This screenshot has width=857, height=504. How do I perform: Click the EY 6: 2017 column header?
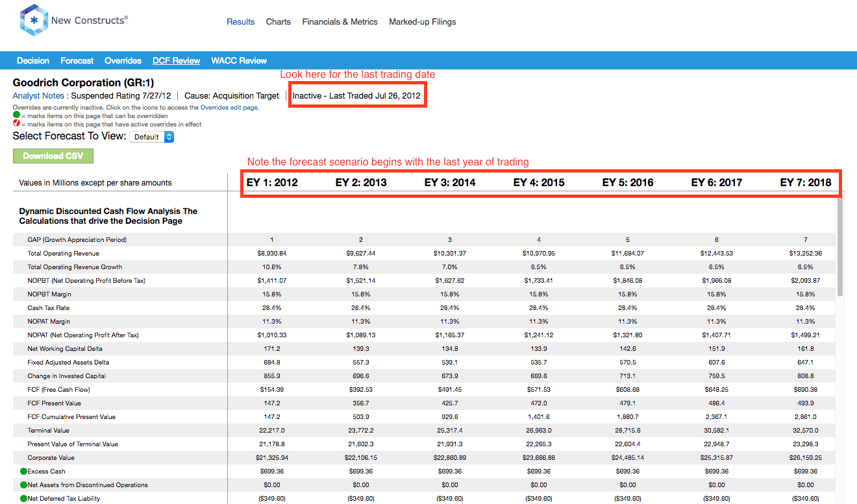[717, 183]
